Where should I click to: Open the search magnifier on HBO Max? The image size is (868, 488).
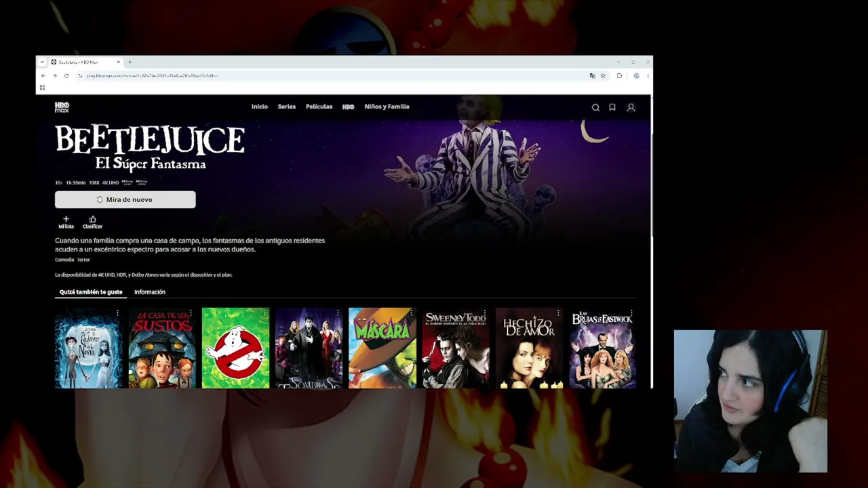click(595, 107)
